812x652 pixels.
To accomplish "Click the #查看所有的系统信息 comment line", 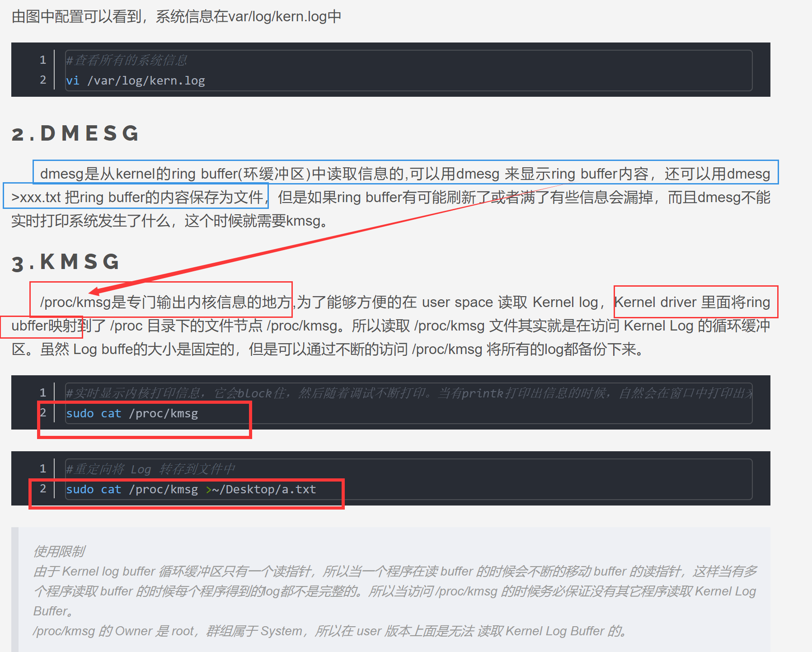I will (x=127, y=60).
